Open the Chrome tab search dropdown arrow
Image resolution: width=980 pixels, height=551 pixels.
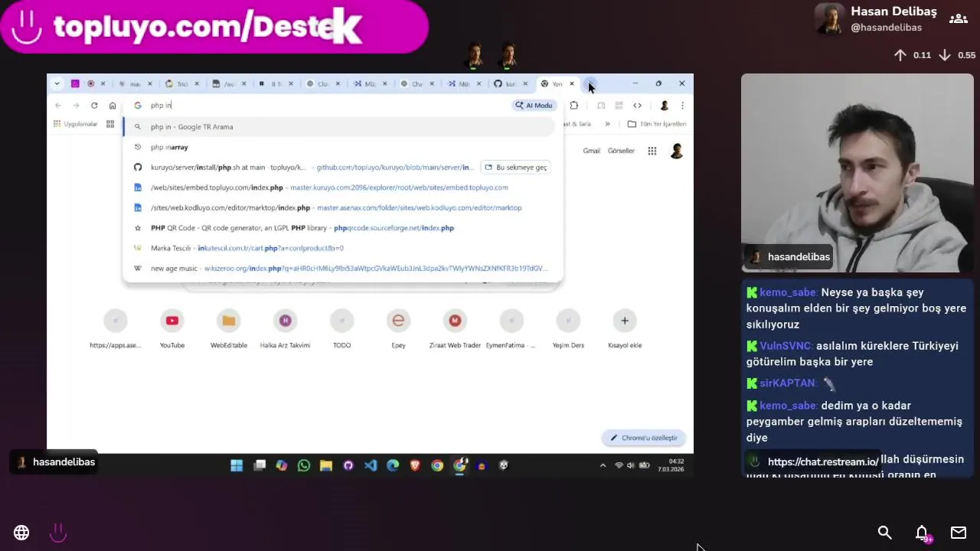point(57,83)
